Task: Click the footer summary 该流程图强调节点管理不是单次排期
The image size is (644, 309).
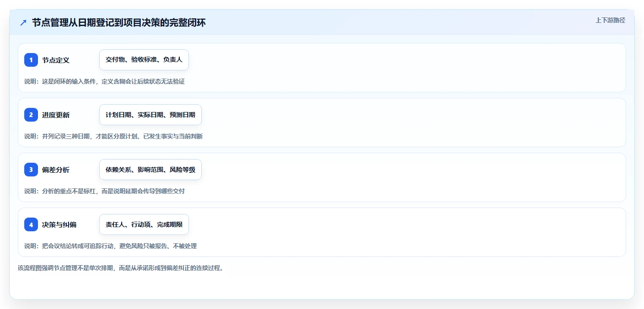Action: [x=121, y=268]
